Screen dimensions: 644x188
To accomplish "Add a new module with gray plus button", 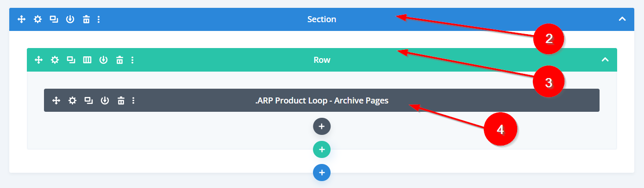I will coord(322,126).
